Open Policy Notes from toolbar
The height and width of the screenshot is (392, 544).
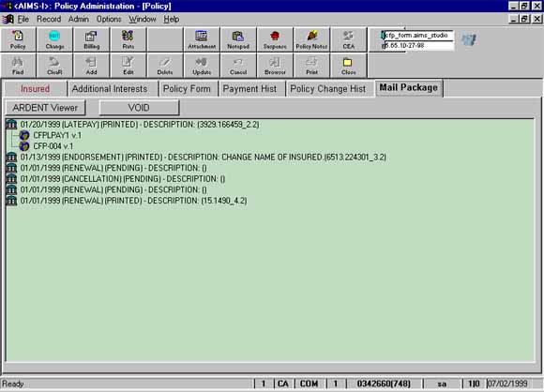[311, 39]
